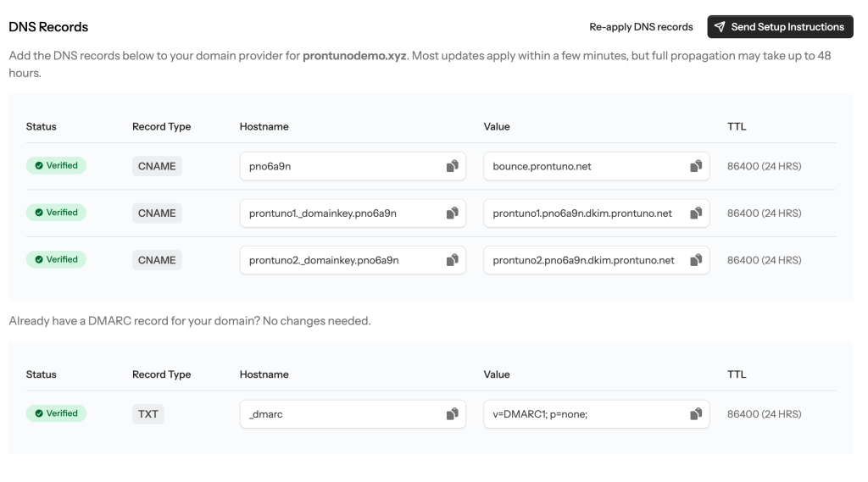Select the pno6a9n hostname field
This screenshot has width=868, height=482.
(x=353, y=166)
